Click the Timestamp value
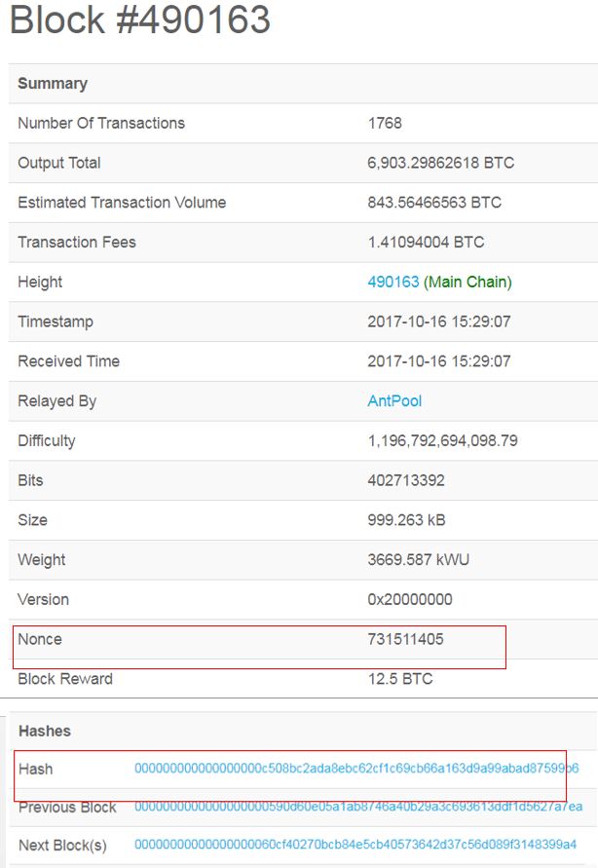Viewport: 598px width, 868px height. 431,321
